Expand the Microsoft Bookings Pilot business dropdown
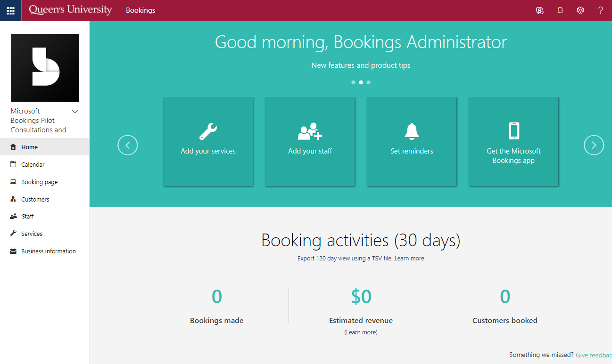 pos(74,112)
